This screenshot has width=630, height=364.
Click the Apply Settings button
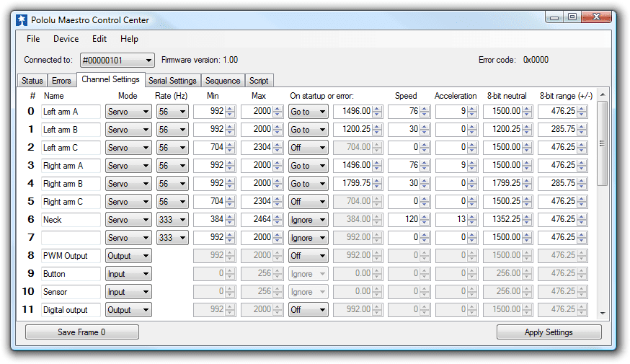(x=549, y=332)
